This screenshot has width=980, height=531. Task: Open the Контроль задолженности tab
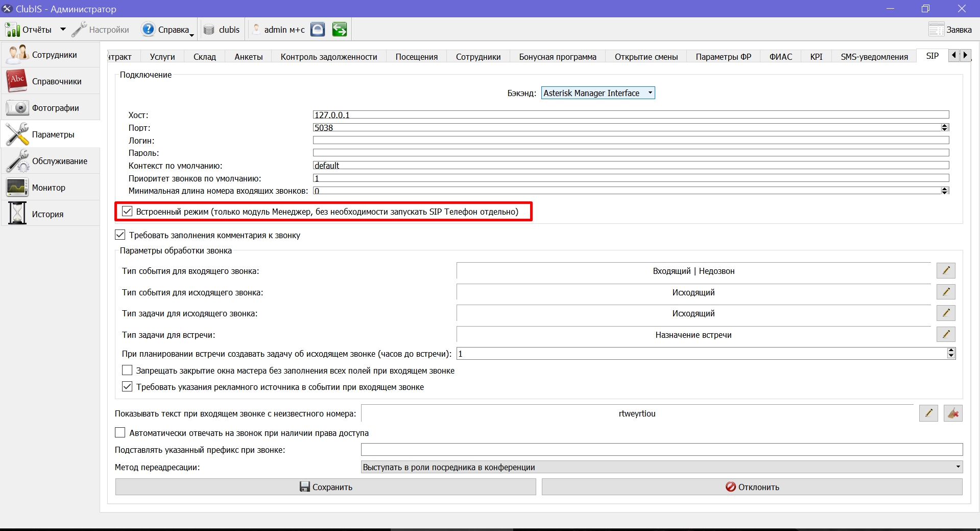pyautogui.click(x=329, y=57)
